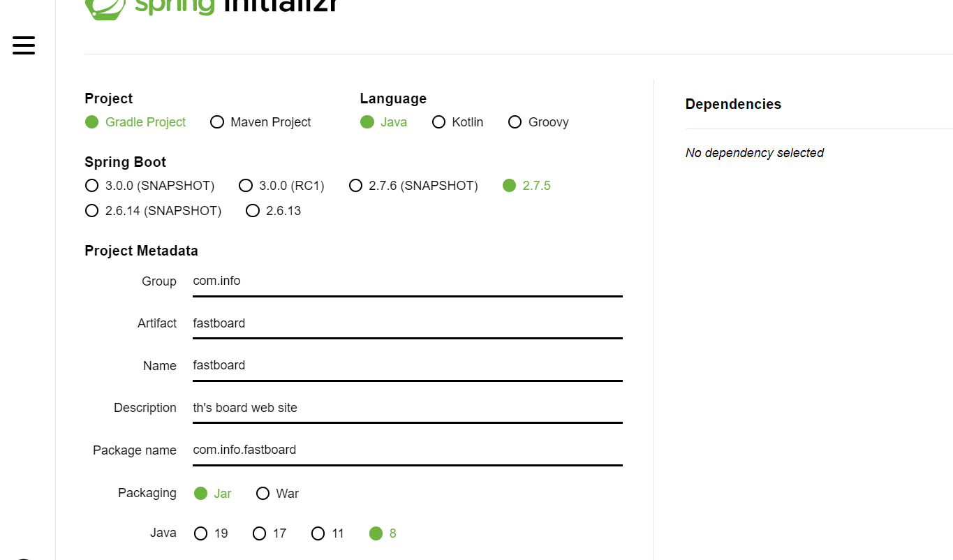Image resolution: width=953 pixels, height=560 pixels.
Task: Select War packaging
Action: 277,494
